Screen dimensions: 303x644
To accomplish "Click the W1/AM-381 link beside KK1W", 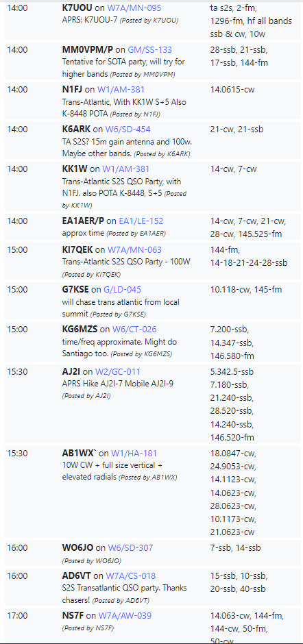I will coord(126,169).
